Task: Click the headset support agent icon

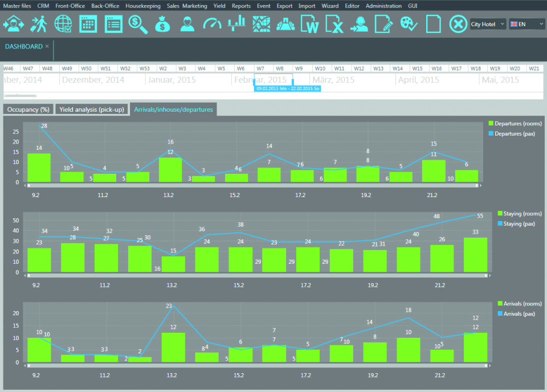Action: (x=359, y=24)
